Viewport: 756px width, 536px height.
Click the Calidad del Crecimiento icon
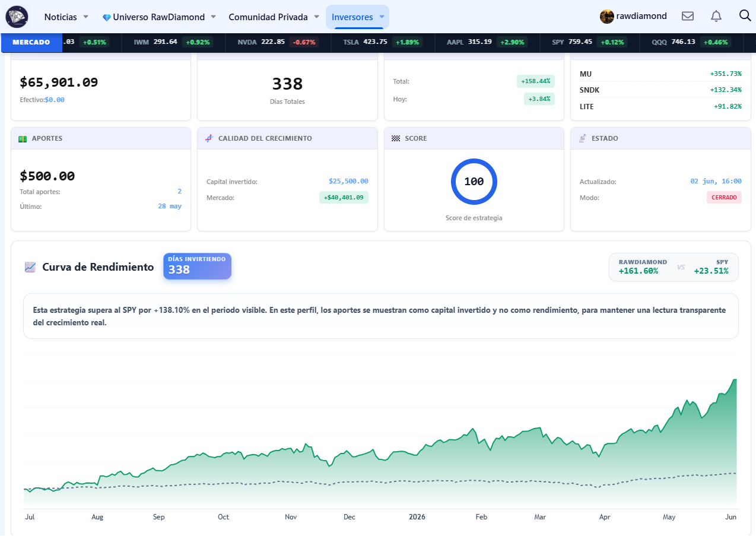pyautogui.click(x=209, y=138)
